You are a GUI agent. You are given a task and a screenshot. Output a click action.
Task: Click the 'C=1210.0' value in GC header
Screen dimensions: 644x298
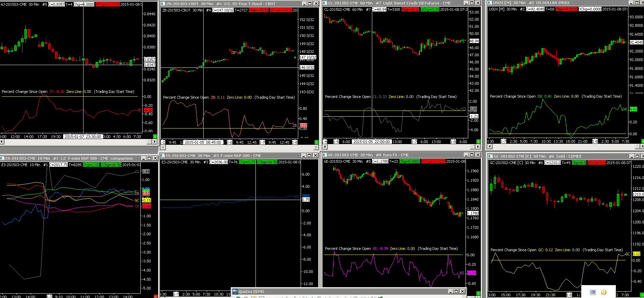point(552,163)
